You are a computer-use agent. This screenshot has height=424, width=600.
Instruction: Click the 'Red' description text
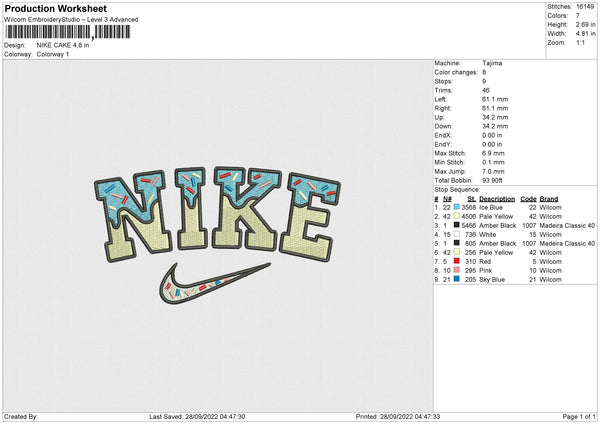485,262
